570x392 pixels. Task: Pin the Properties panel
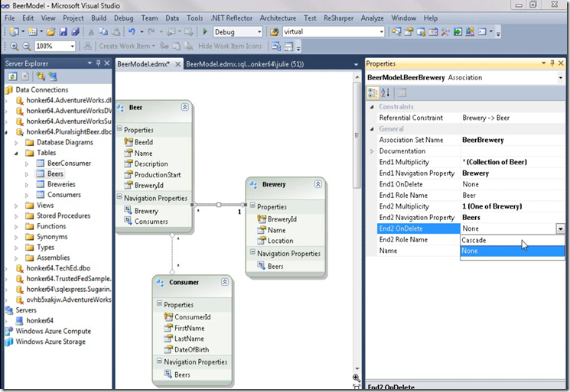point(552,63)
